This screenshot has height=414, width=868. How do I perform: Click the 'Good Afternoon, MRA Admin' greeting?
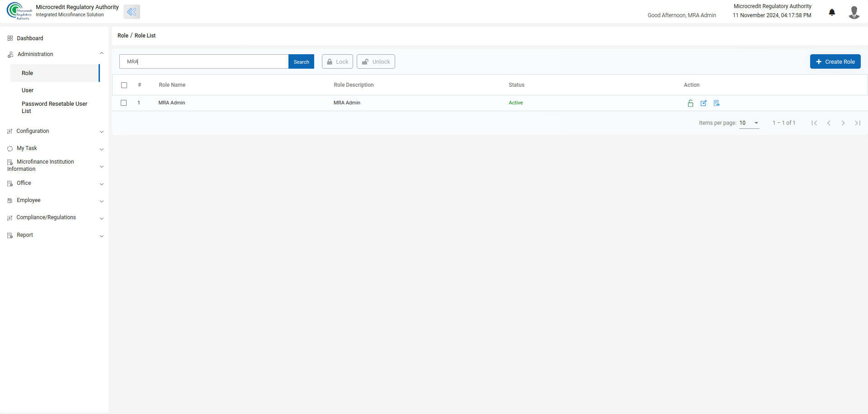[x=682, y=15]
